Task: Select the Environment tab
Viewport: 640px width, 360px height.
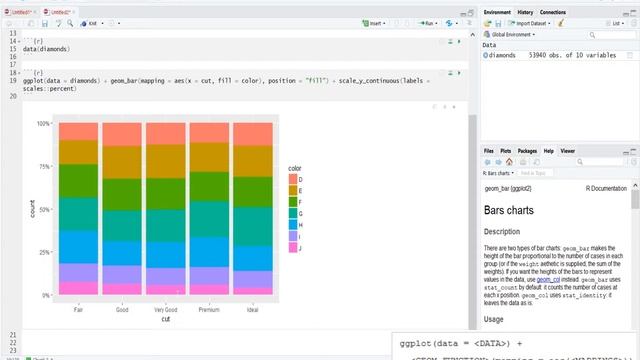Action: (497, 12)
